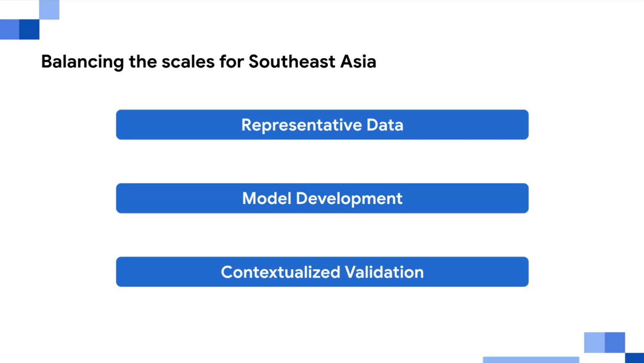Click the medium blue square at bottom-right
644x363 pixels.
click(615, 342)
